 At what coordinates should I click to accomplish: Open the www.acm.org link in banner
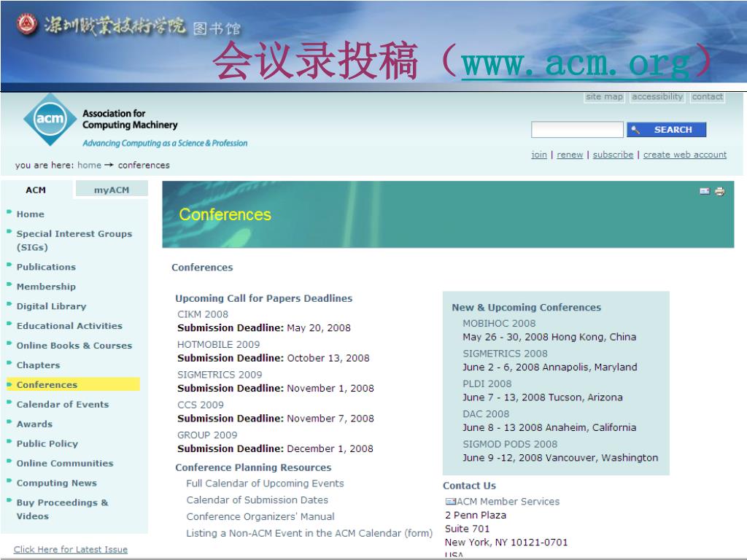tap(575, 63)
